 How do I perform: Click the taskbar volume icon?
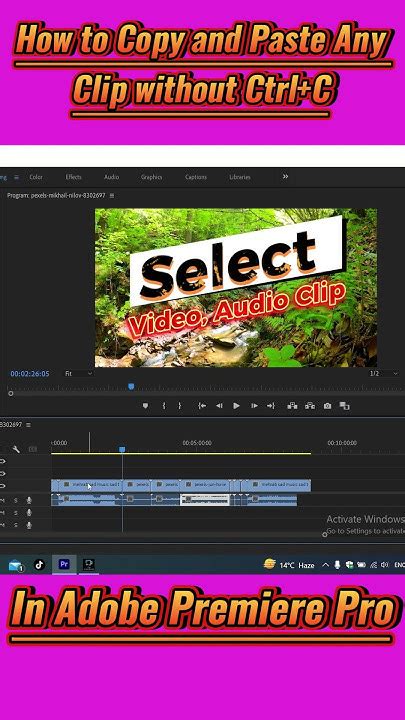coord(385,565)
